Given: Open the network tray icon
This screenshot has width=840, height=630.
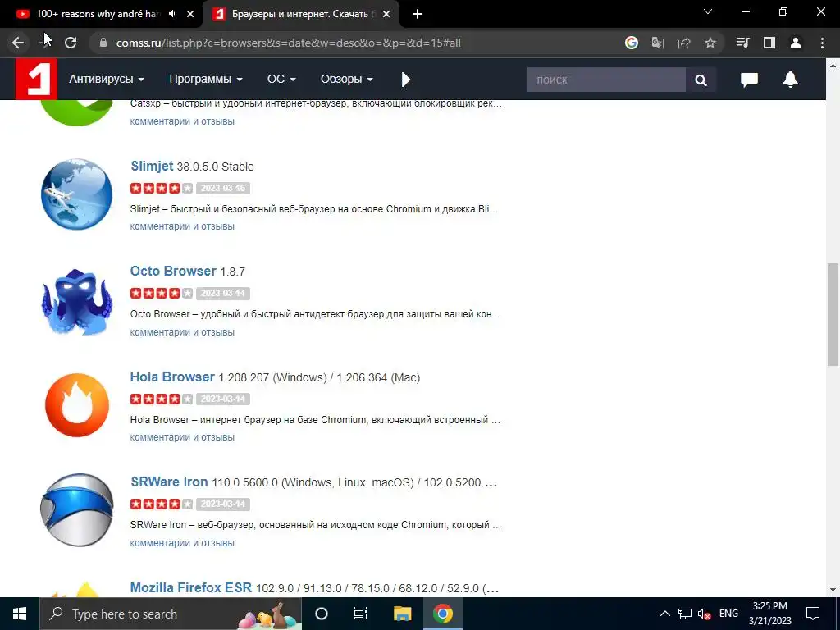Looking at the screenshot, I should pos(685,614).
